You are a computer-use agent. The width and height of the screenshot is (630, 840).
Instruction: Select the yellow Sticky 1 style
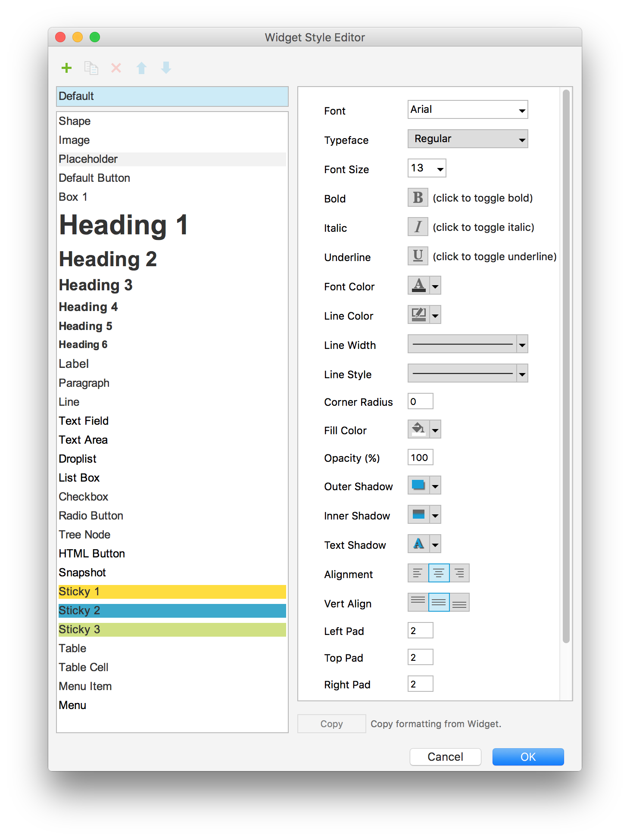tap(172, 591)
